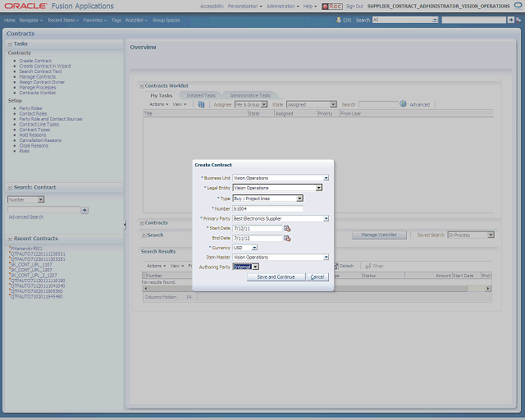The height and width of the screenshot is (420, 525).
Task: Click Group Spaces link
Action: (166, 21)
